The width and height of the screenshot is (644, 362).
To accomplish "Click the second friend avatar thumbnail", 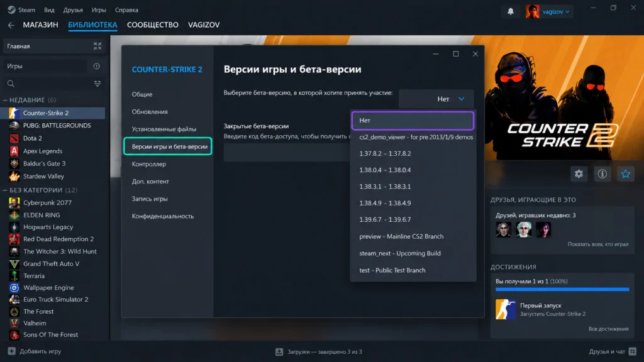I will coord(524,229).
